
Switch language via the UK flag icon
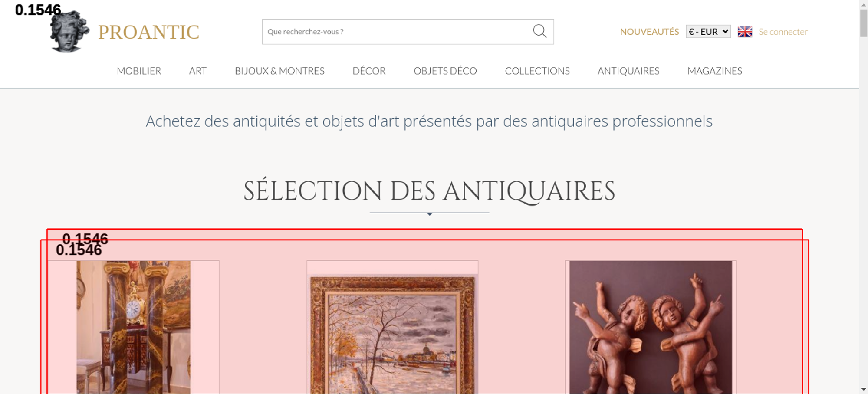(745, 32)
